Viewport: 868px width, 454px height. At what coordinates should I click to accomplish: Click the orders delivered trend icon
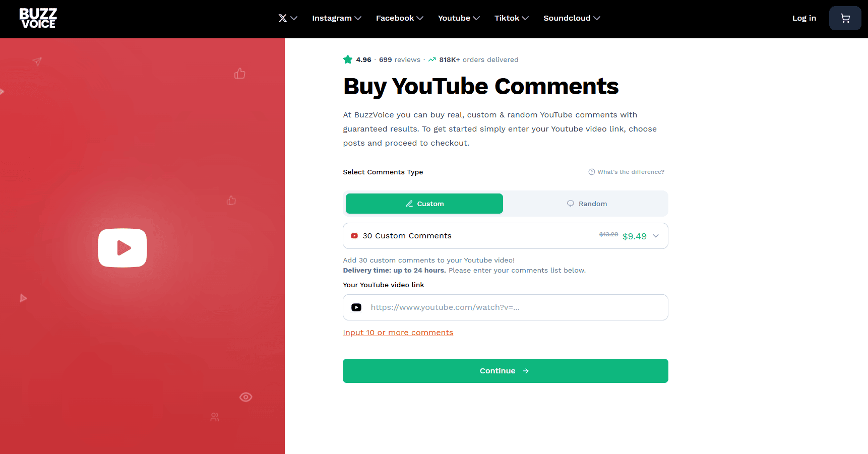click(x=432, y=59)
